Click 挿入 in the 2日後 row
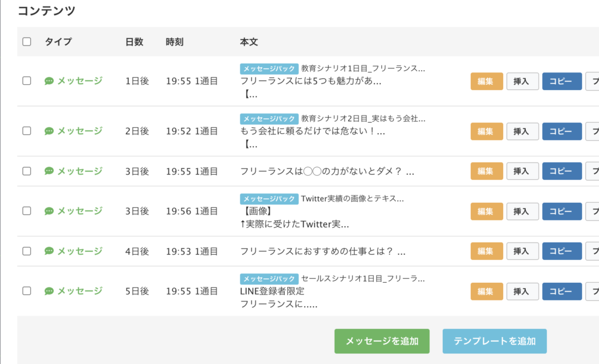 click(x=522, y=131)
